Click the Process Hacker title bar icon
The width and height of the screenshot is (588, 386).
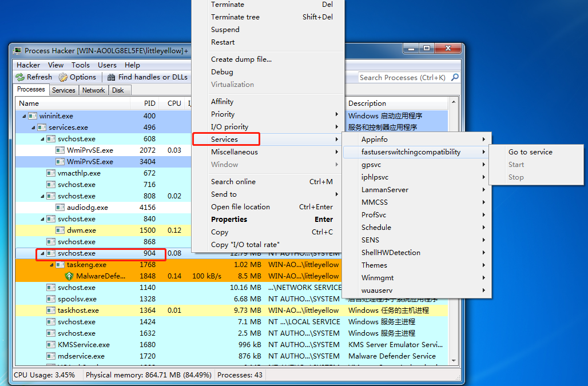17,50
